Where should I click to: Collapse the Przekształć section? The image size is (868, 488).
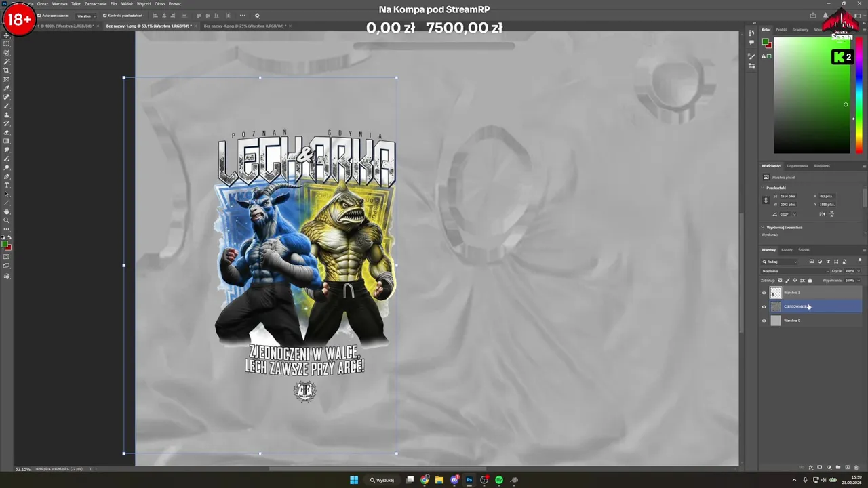pyautogui.click(x=762, y=188)
